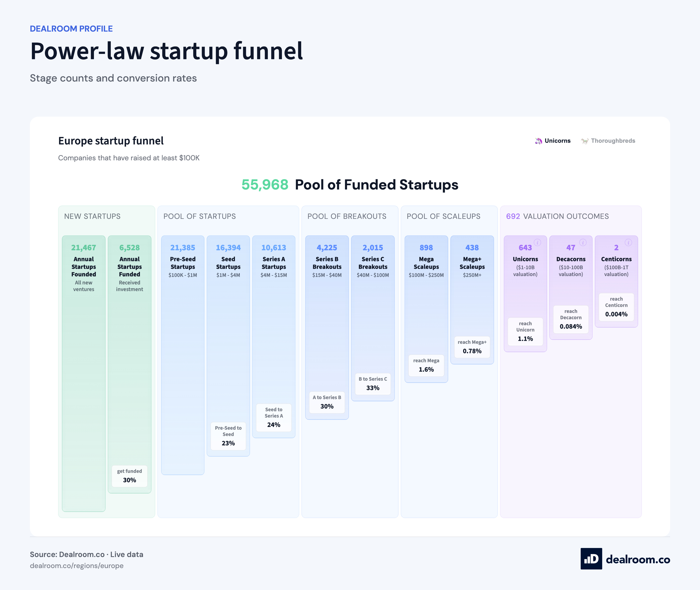Switch to the Thoroughbreds view toggle

(608, 141)
